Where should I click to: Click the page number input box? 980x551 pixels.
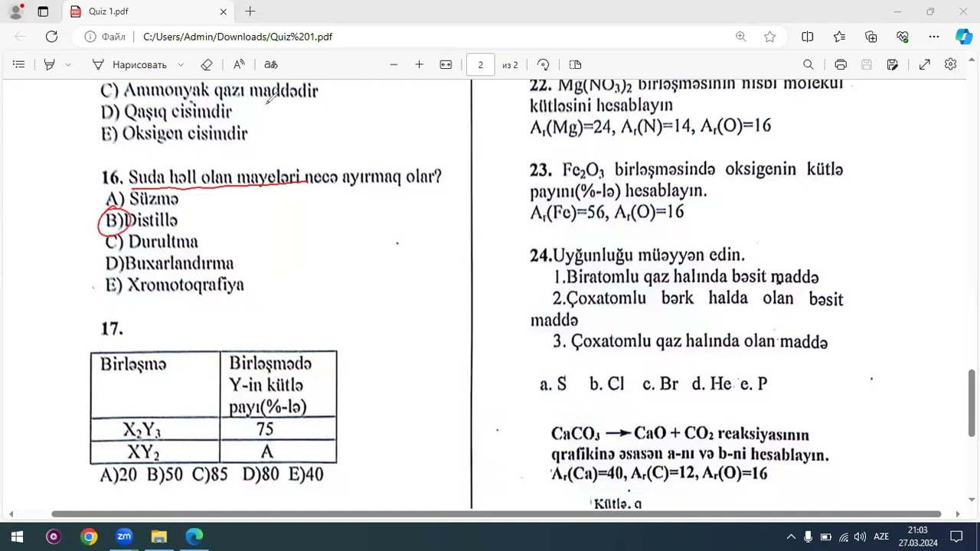coord(481,65)
